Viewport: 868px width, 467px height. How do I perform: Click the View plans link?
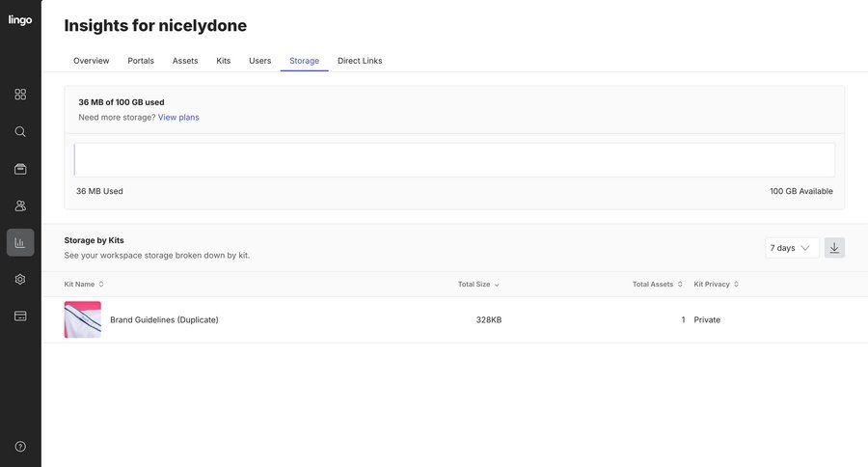coord(178,118)
